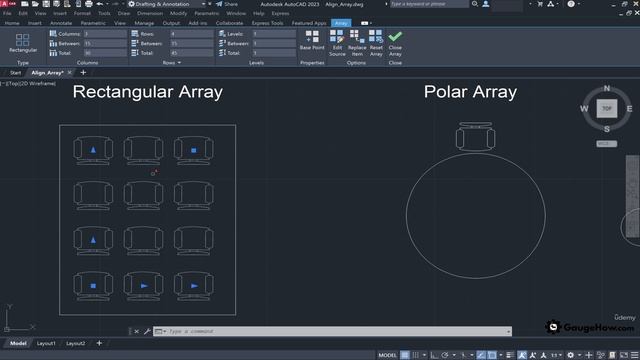Click the Save quick access icon

[46, 4]
